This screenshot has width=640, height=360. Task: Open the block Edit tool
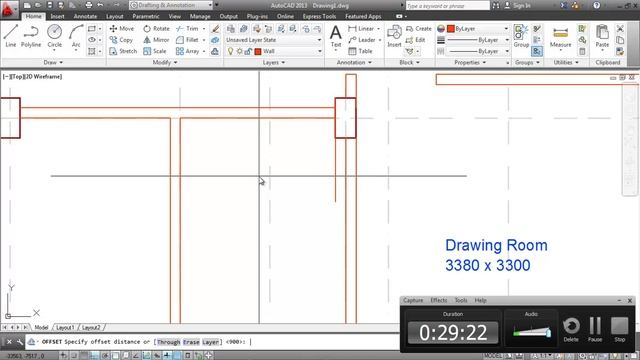tap(416, 40)
